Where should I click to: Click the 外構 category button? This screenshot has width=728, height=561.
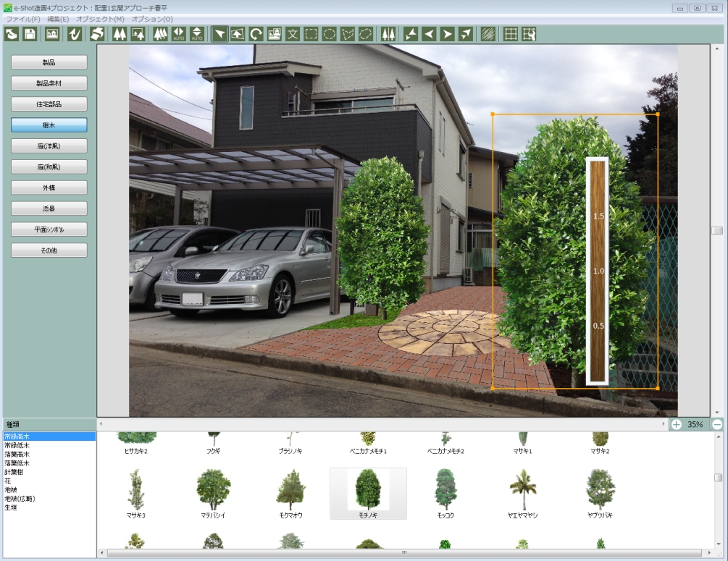click(x=49, y=187)
